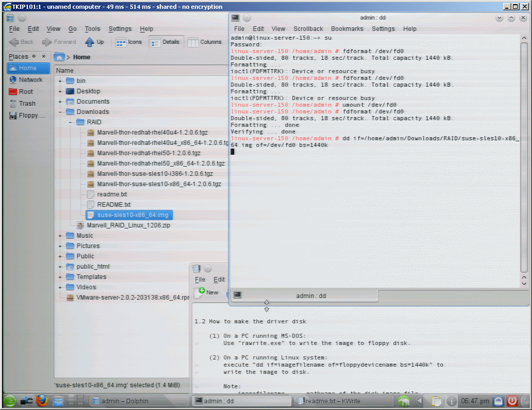
Task: Switch to readme.txt – KWrite taskbar entry
Action: click(x=344, y=401)
